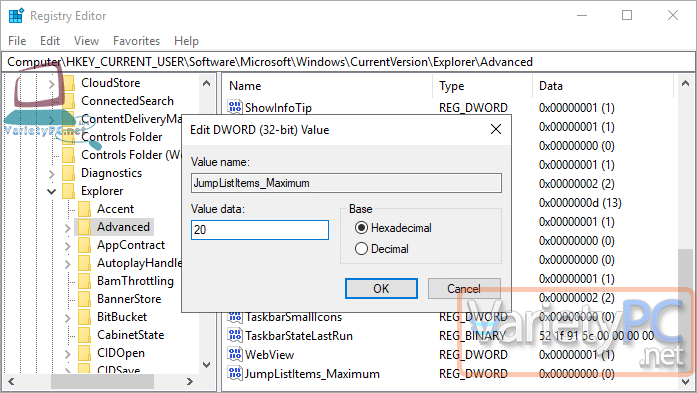Click tree pane horizontal scroll-right arrow
Viewport: 697px width, 393px height.
(189, 381)
